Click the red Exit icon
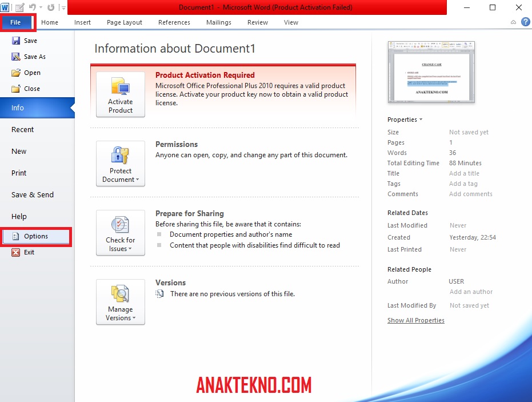Viewport: 532px width, 402px height. [15, 252]
